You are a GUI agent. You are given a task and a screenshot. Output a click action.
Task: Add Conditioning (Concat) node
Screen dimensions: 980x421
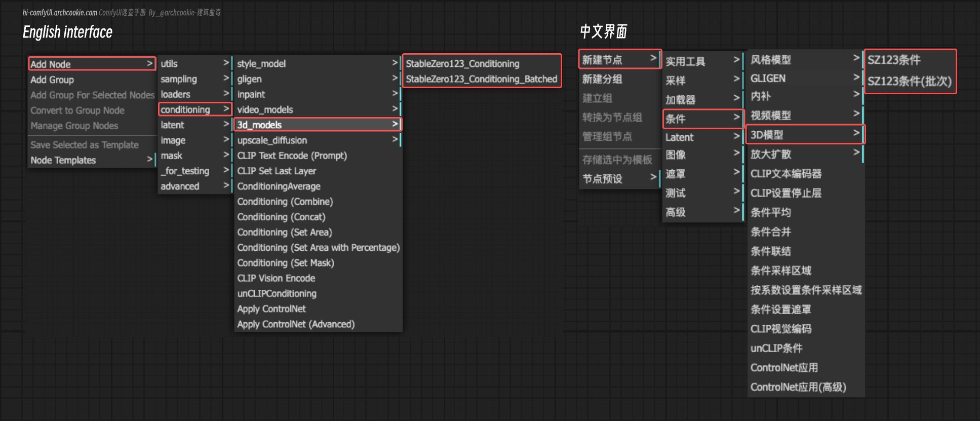pyautogui.click(x=318, y=217)
